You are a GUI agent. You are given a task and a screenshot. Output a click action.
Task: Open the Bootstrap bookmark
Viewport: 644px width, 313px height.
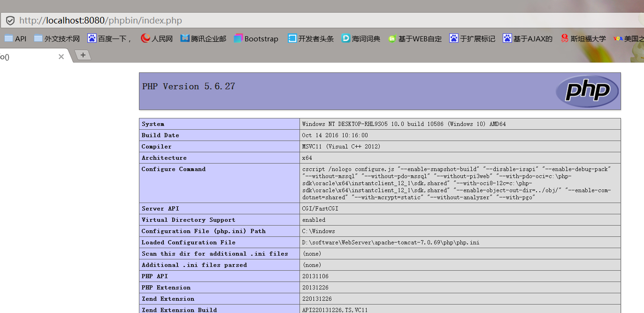(x=256, y=39)
